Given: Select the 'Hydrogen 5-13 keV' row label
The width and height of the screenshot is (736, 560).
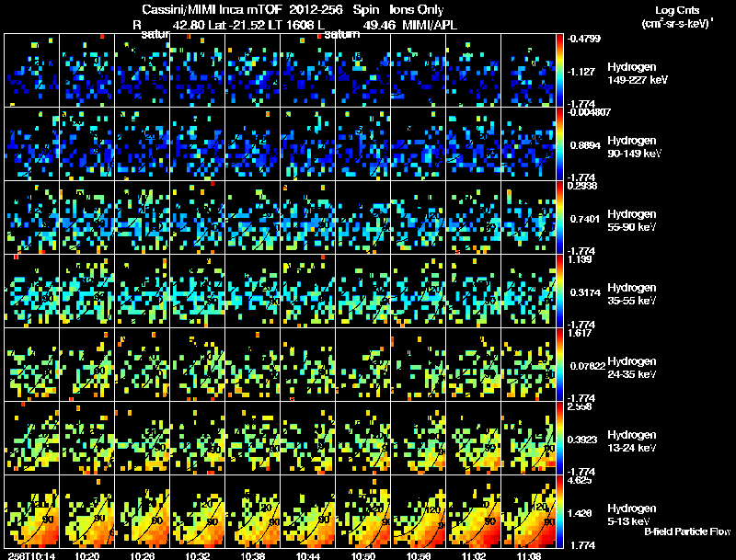Looking at the screenshot, I should [632, 515].
